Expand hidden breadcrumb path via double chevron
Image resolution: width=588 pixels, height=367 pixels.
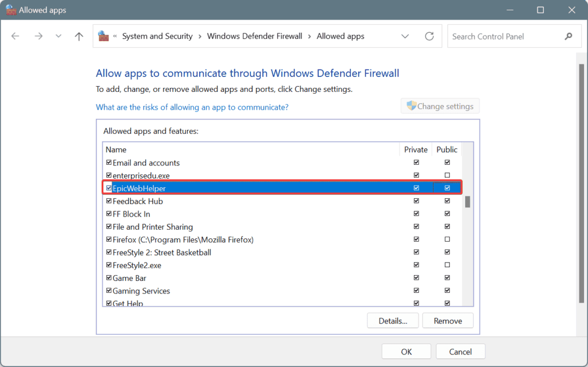(x=115, y=36)
